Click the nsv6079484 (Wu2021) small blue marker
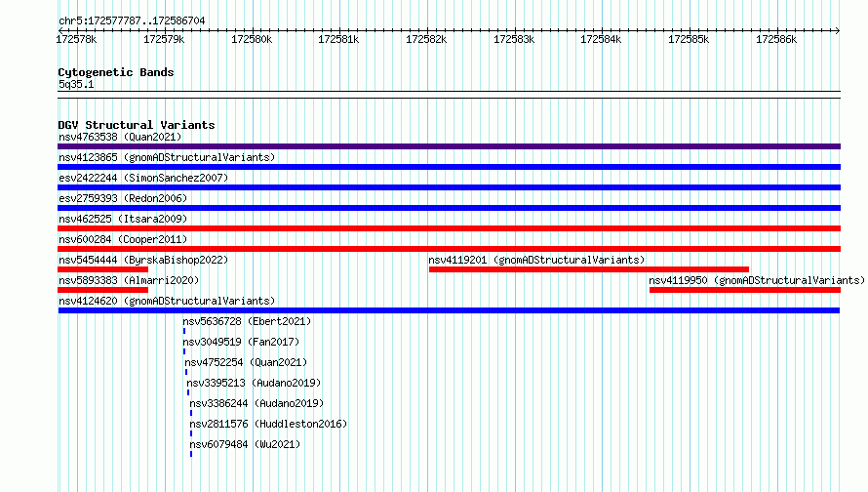 191,454
